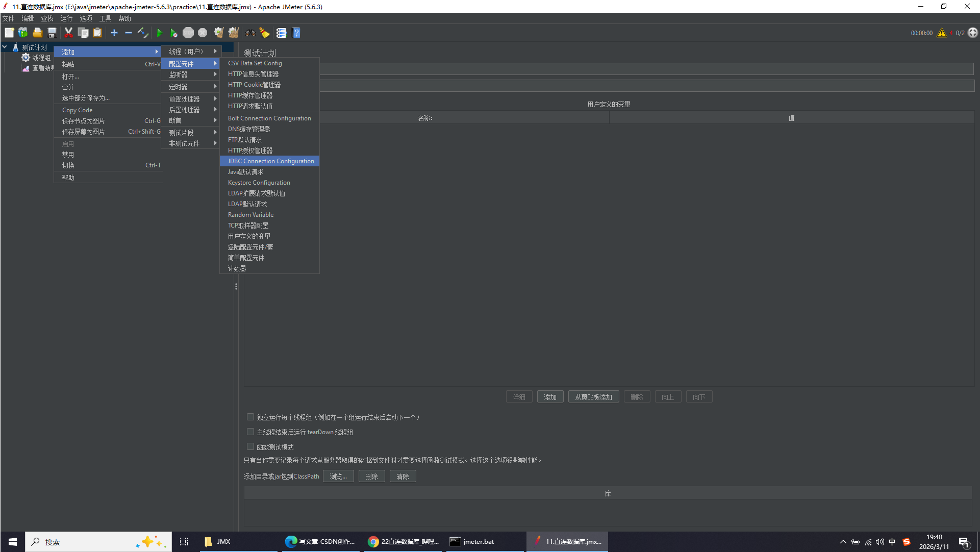Screen dimensions: 980x552
Task: Click the Function Helper list icon
Action: 281,33
